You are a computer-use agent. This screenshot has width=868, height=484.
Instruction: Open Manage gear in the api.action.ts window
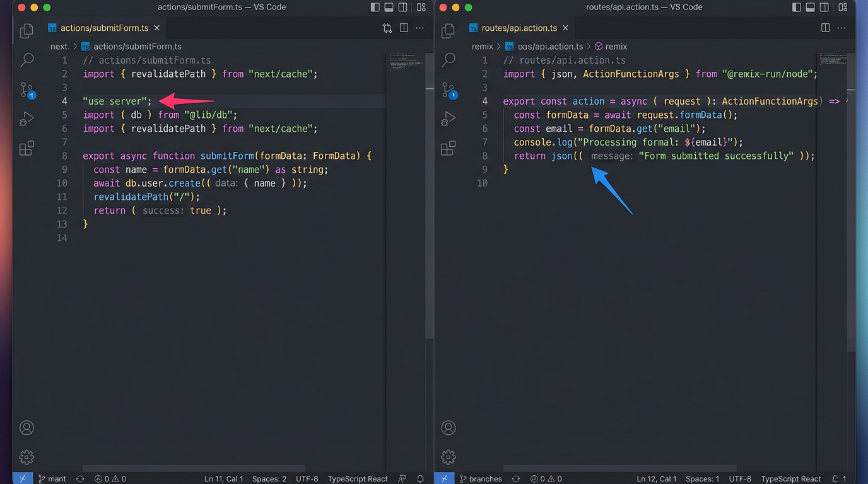tap(449, 457)
